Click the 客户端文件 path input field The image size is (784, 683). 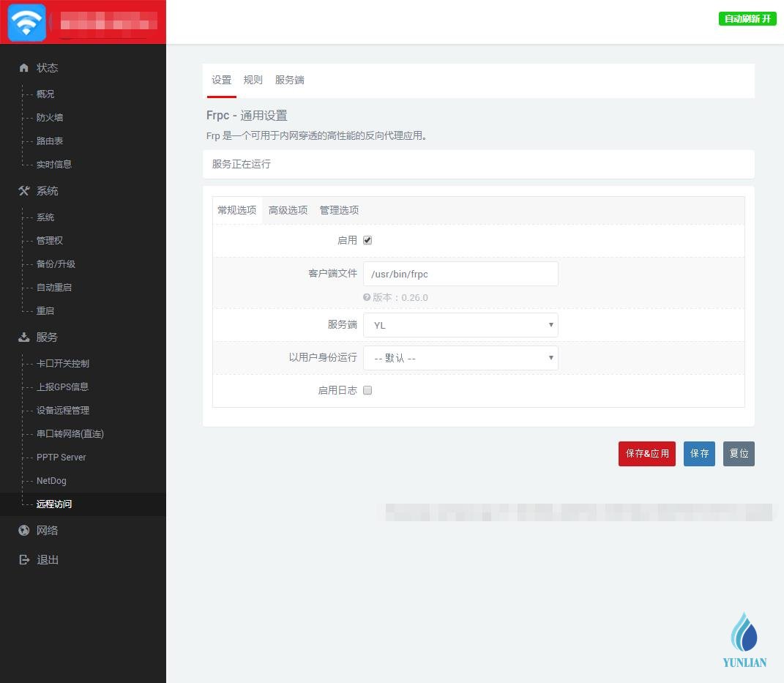pos(460,274)
